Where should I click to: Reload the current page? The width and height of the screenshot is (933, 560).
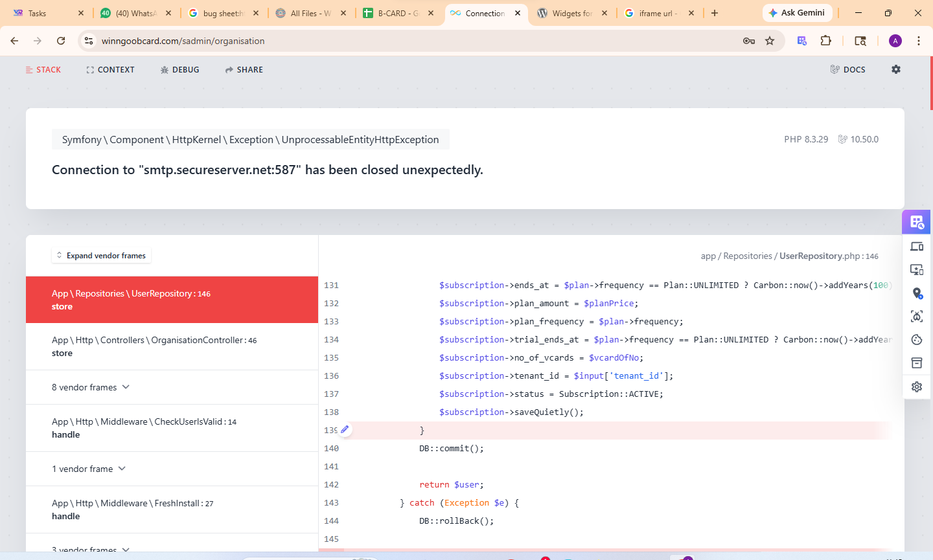coord(61,41)
